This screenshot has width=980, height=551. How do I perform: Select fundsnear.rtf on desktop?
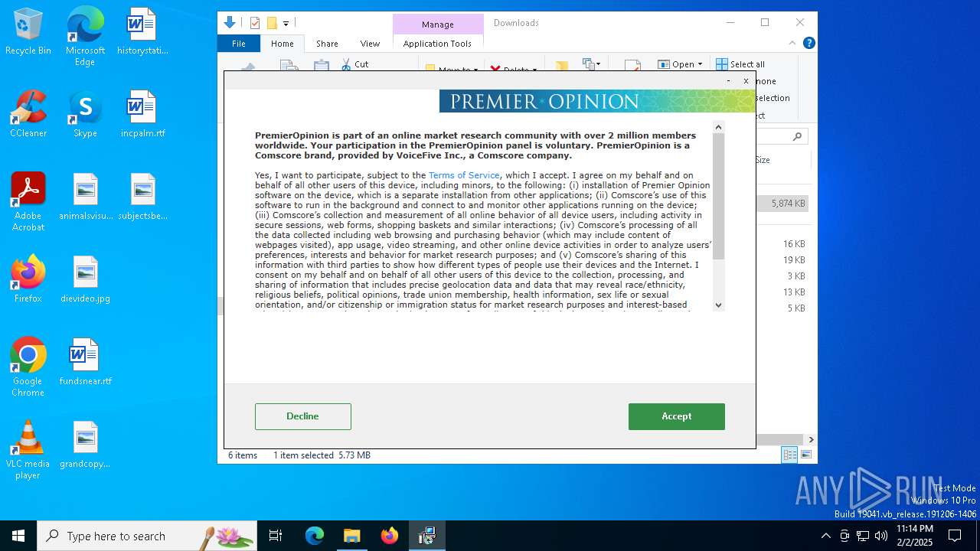point(85,363)
